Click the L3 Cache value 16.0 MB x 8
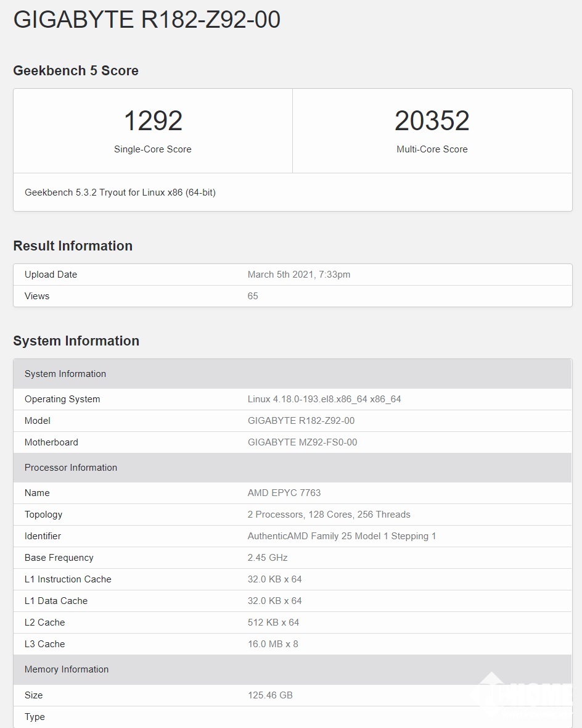Screen dimensions: 582x728 click(273, 644)
